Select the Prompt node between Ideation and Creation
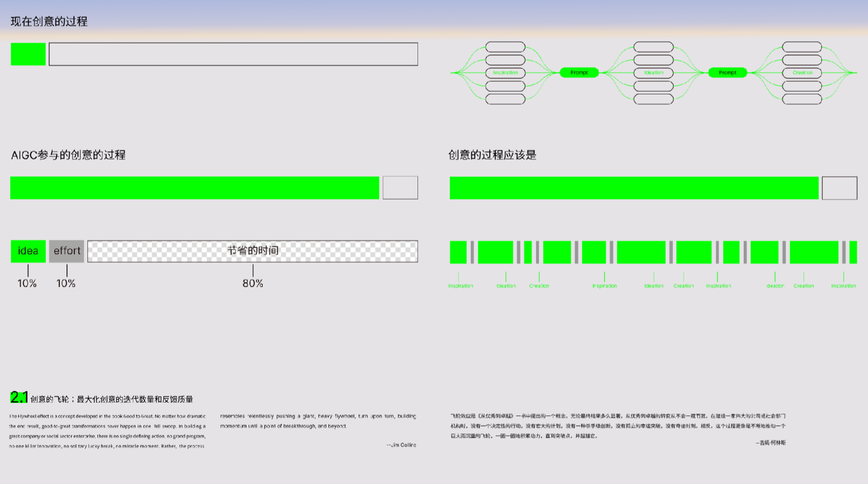This screenshot has height=484, width=868. click(727, 73)
